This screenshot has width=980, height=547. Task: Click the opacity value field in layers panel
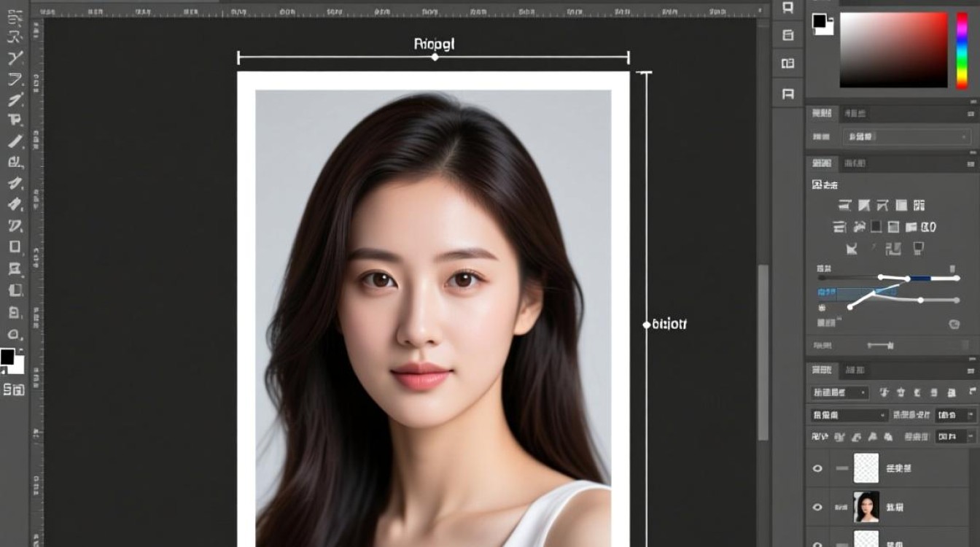pyautogui.click(x=956, y=415)
